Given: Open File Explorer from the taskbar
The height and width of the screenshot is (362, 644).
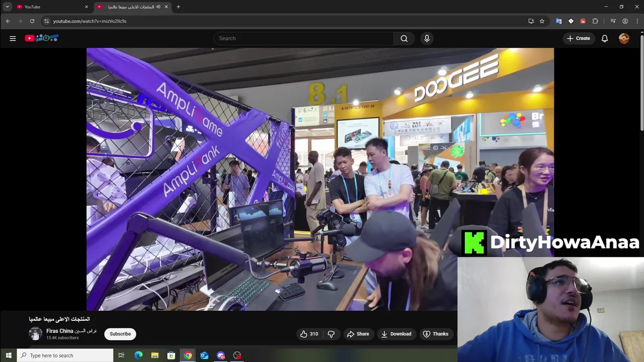Looking at the screenshot, I should [155, 355].
